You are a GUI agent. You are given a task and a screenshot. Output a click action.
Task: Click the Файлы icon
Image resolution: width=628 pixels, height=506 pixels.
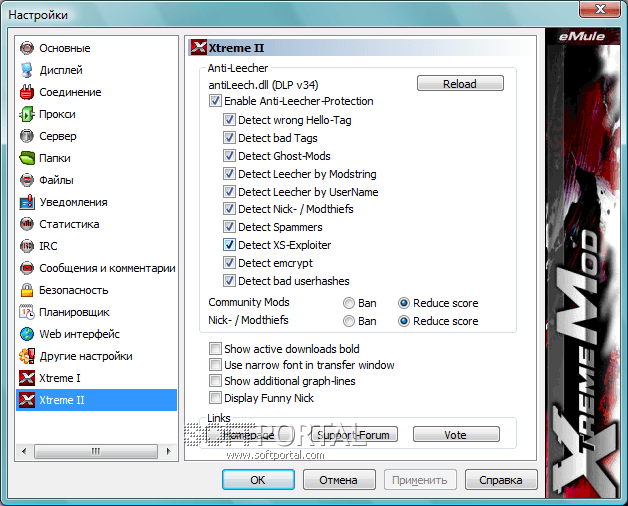(x=27, y=180)
